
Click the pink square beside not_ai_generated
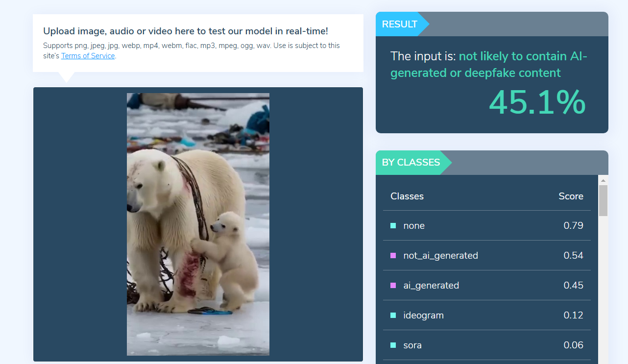pos(393,256)
